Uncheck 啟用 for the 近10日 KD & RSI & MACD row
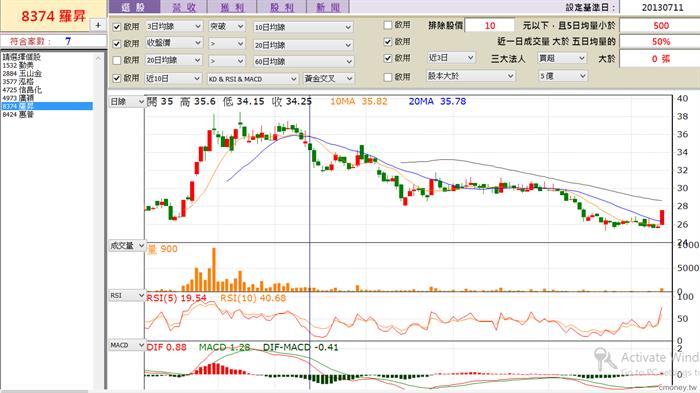The height and width of the screenshot is (393, 700). point(117,78)
